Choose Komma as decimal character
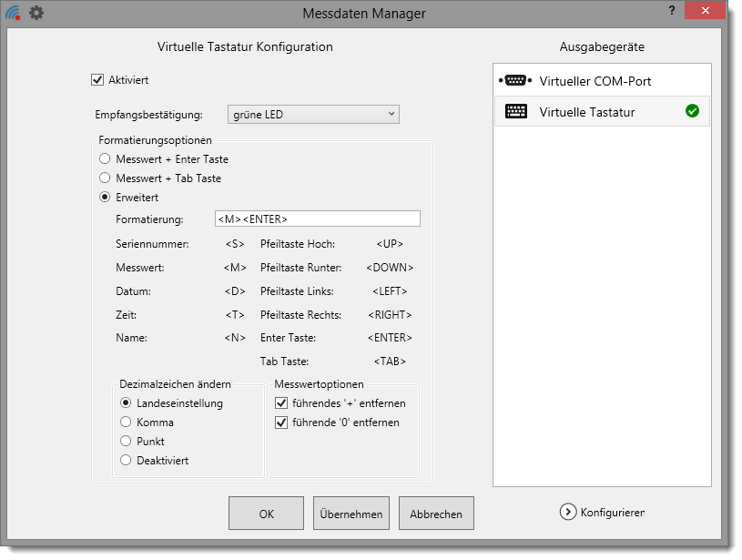The image size is (742, 560). [127, 423]
